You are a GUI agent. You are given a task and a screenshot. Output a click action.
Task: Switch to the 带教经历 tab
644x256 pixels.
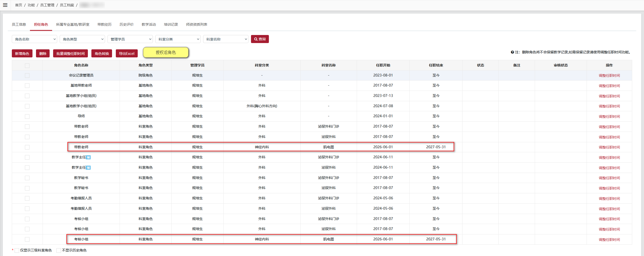[x=104, y=24]
